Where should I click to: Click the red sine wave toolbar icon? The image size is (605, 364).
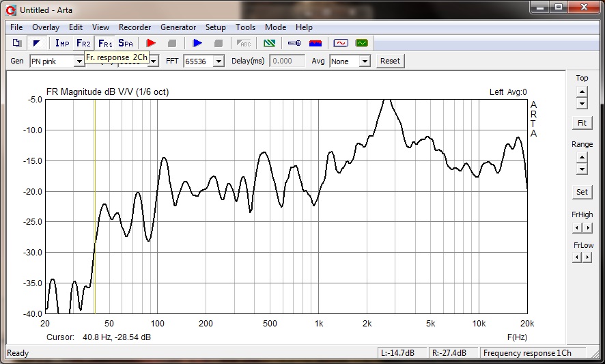340,43
